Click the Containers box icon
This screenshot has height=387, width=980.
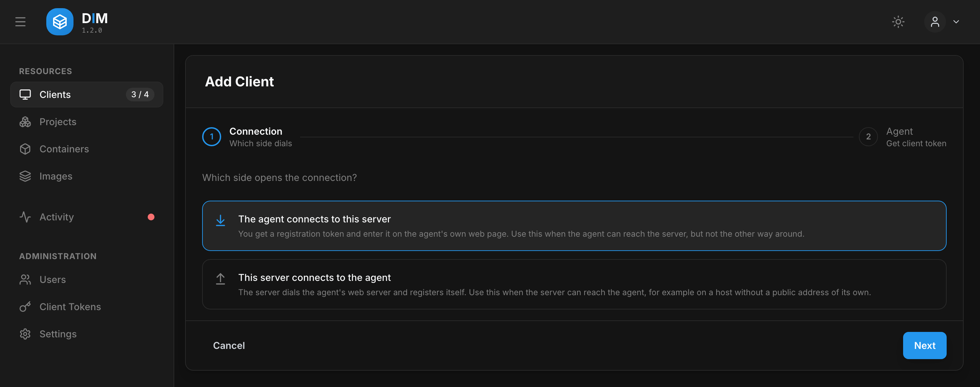(25, 149)
